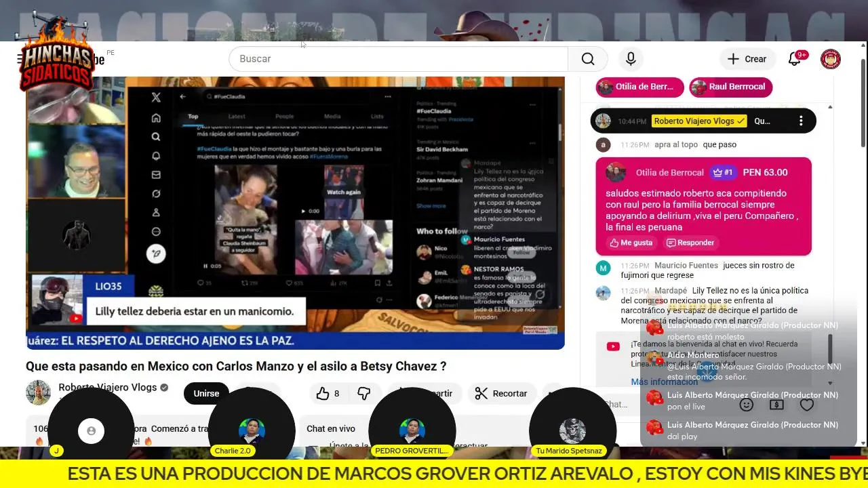Open the emoji picker in the chat box

coord(746,405)
